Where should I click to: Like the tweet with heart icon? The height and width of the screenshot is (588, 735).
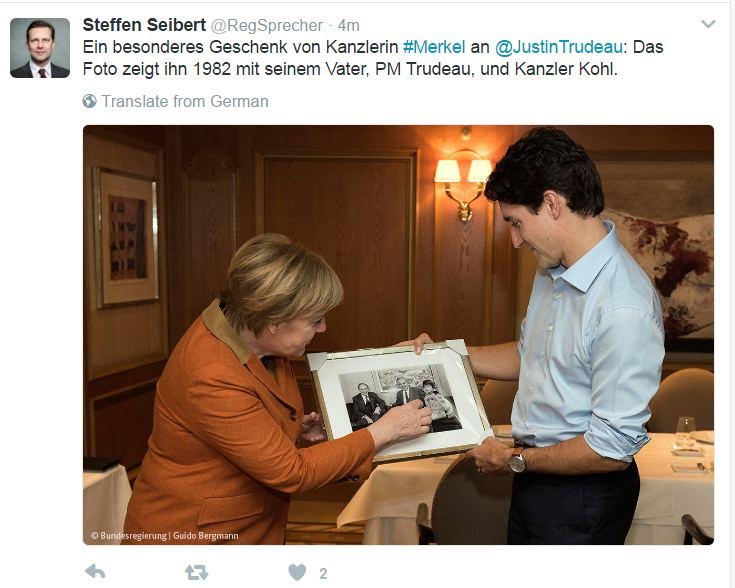pyautogui.click(x=297, y=573)
